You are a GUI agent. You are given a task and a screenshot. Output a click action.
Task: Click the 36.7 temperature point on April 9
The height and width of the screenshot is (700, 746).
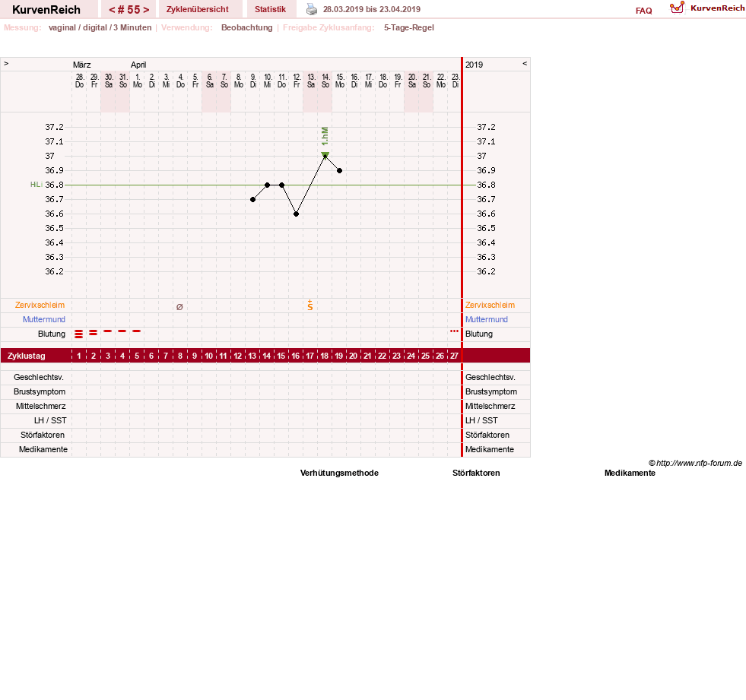(252, 200)
